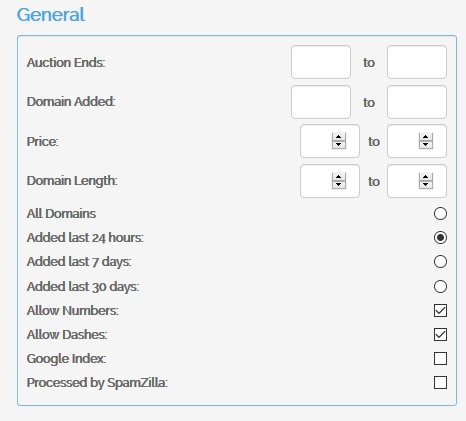Click the Auction Ends end date field
The height and width of the screenshot is (421, 466).
point(417,62)
